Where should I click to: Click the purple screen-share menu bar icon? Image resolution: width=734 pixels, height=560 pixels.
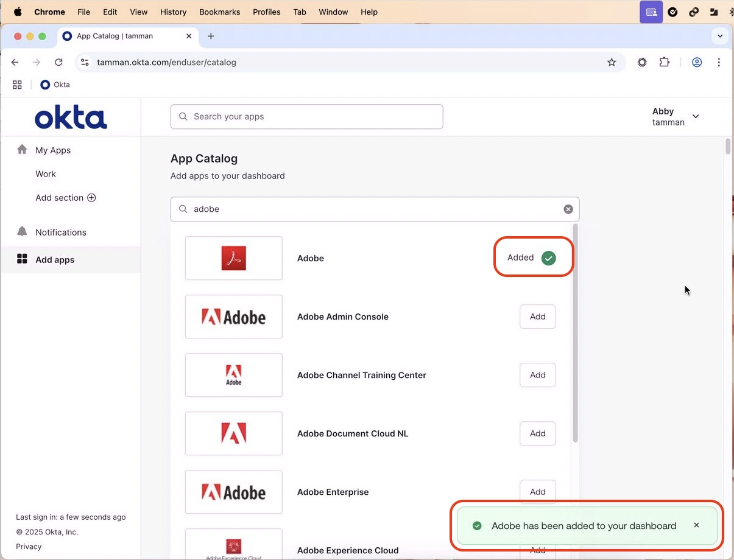pyautogui.click(x=651, y=12)
